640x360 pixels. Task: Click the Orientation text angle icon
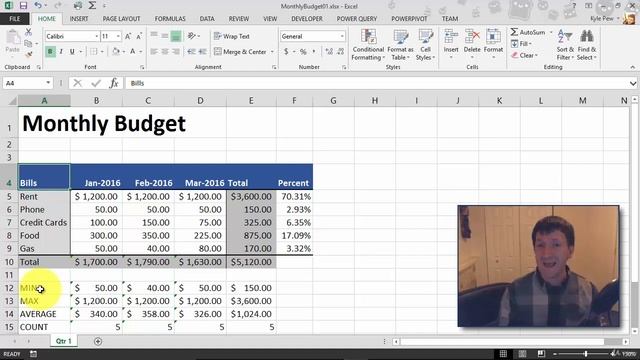coord(191,36)
